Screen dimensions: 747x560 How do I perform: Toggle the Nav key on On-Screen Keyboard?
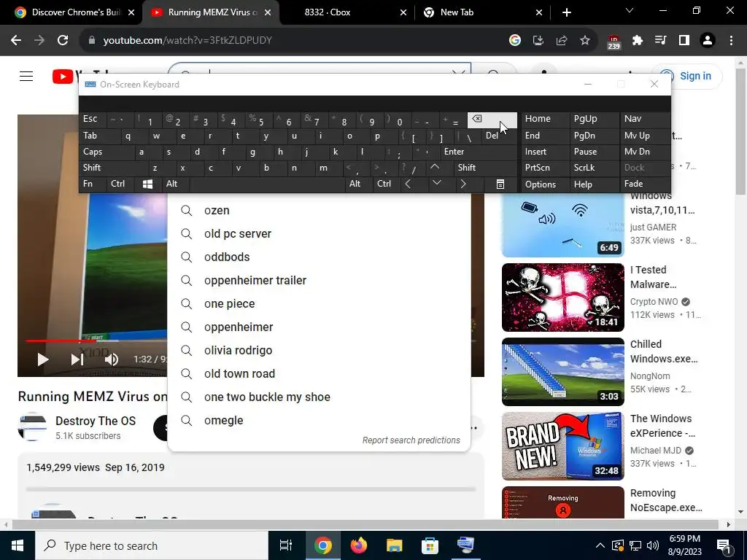click(x=645, y=119)
